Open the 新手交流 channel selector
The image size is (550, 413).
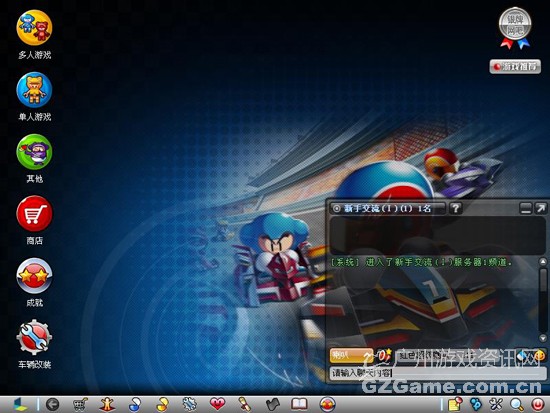(x=388, y=208)
